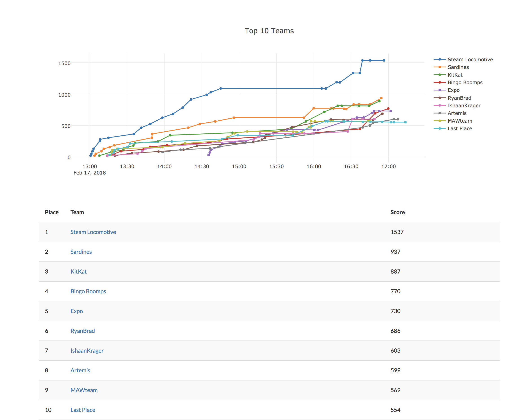Hide the Sardines legend entry
Viewport: 528px width, 420px height.
click(x=458, y=67)
